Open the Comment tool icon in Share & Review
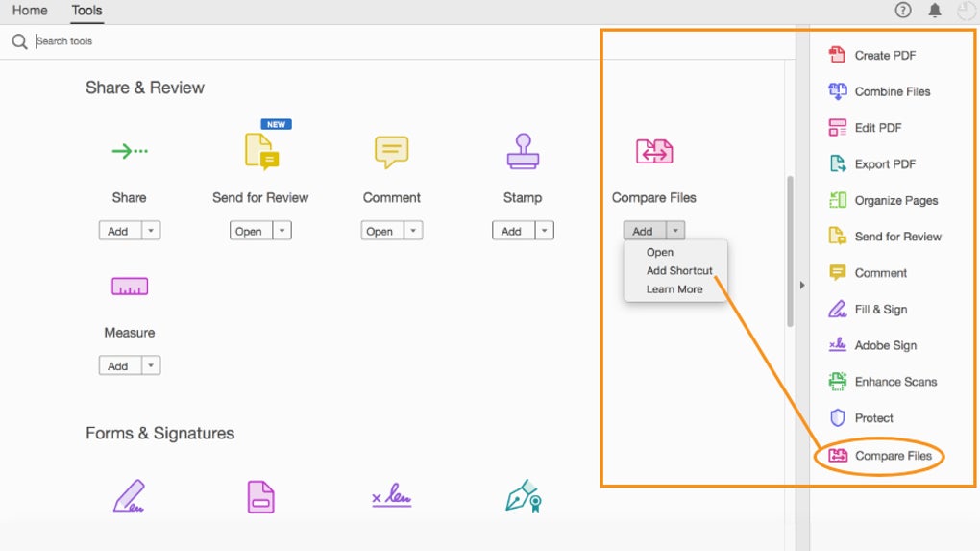The image size is (980, 551). click(x=391, y=151)
